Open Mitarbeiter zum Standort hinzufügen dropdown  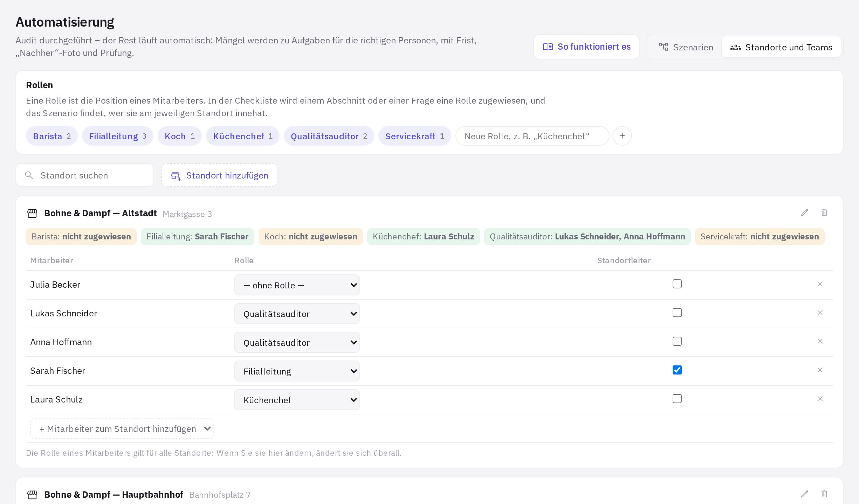tap(122, 428)
